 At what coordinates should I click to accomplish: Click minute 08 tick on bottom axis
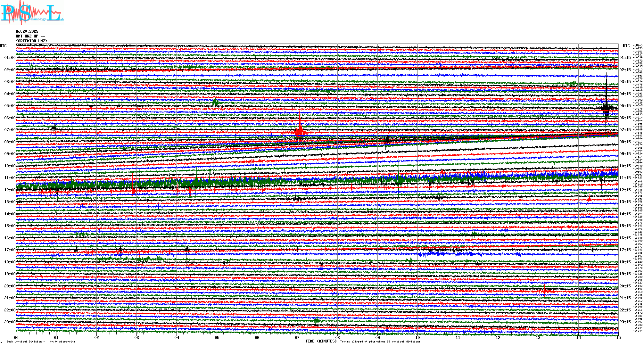click(337, 337)
